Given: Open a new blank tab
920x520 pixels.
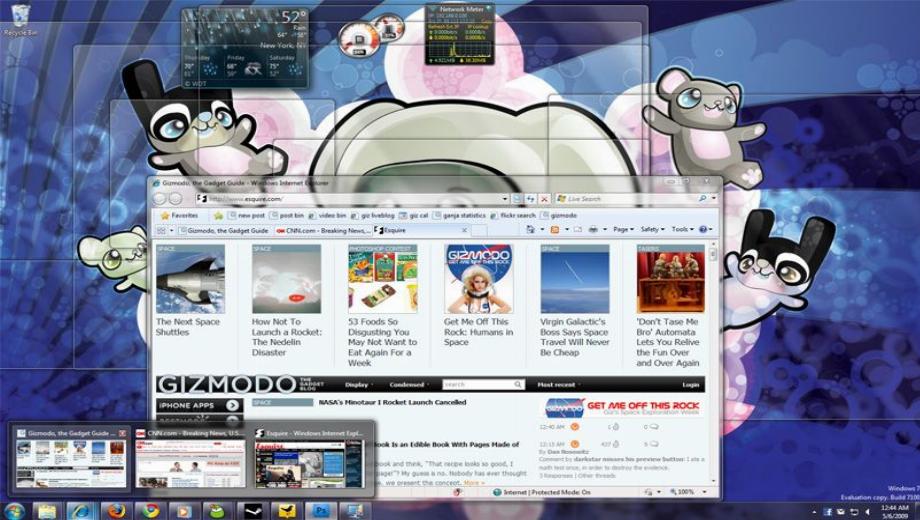Looking at the screenshot, I should [479, 231].
